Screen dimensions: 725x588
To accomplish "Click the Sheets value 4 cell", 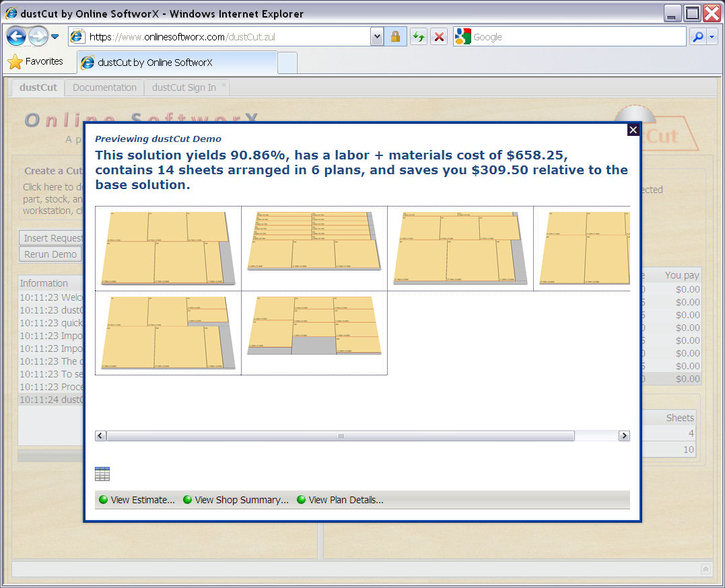I will [x=691, y=433].
